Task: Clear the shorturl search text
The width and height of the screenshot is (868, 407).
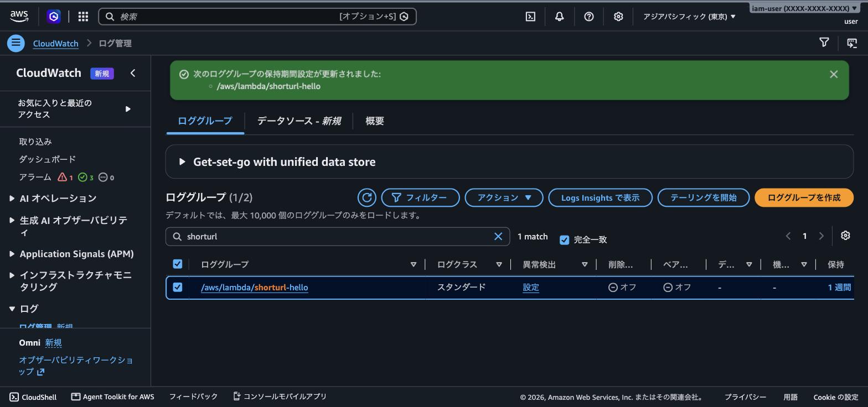Action: (x=498, y=237)
